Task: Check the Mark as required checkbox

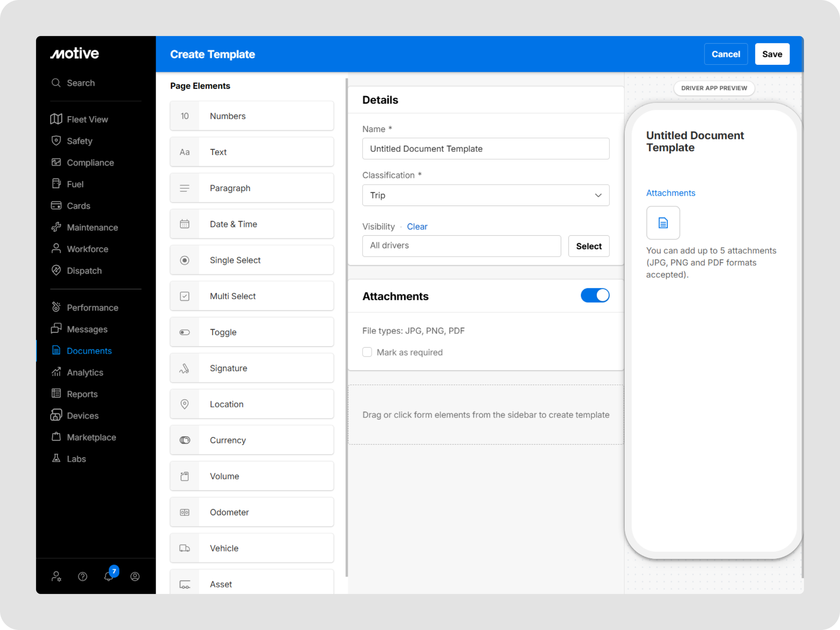Action: point(367,352)
